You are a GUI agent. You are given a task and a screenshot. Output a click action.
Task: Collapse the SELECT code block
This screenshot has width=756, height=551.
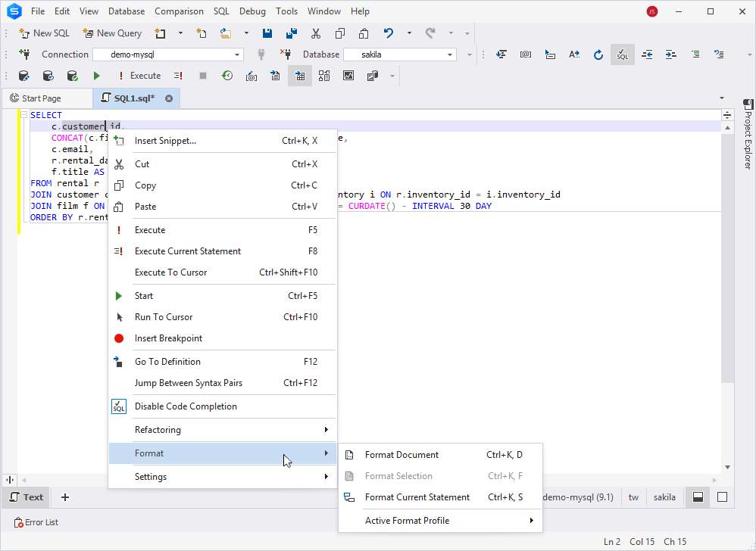(23, 114)
